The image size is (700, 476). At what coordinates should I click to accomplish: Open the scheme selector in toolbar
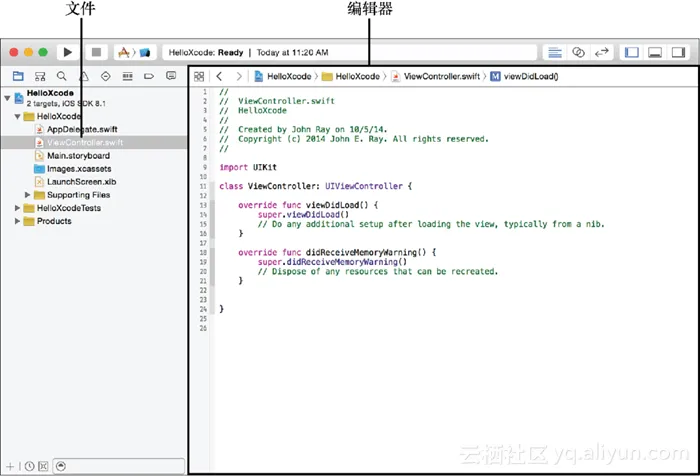click(134, 52)
